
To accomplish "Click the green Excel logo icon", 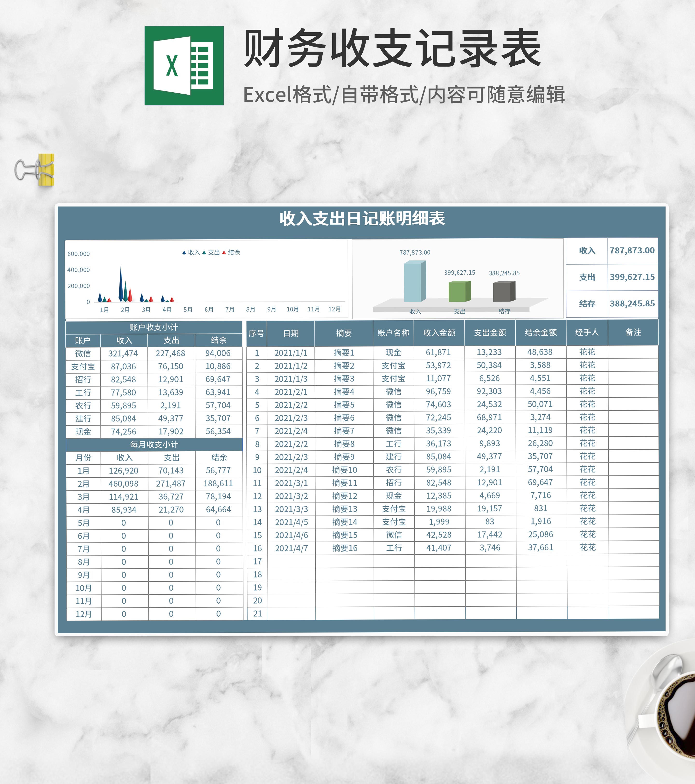I will 184,66.
